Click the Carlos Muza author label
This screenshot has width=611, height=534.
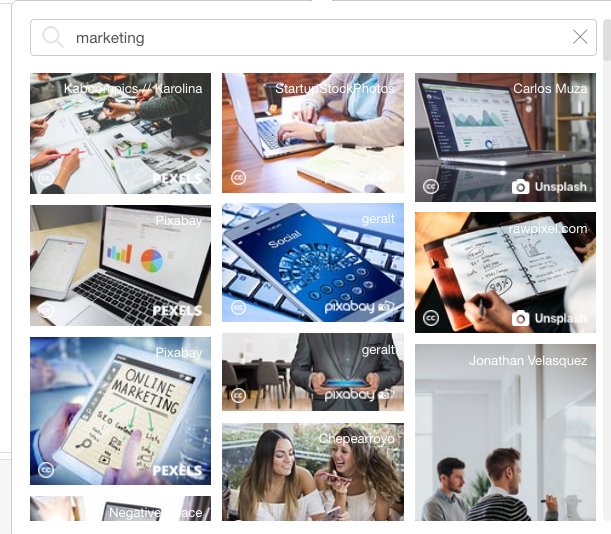point(550,88)
